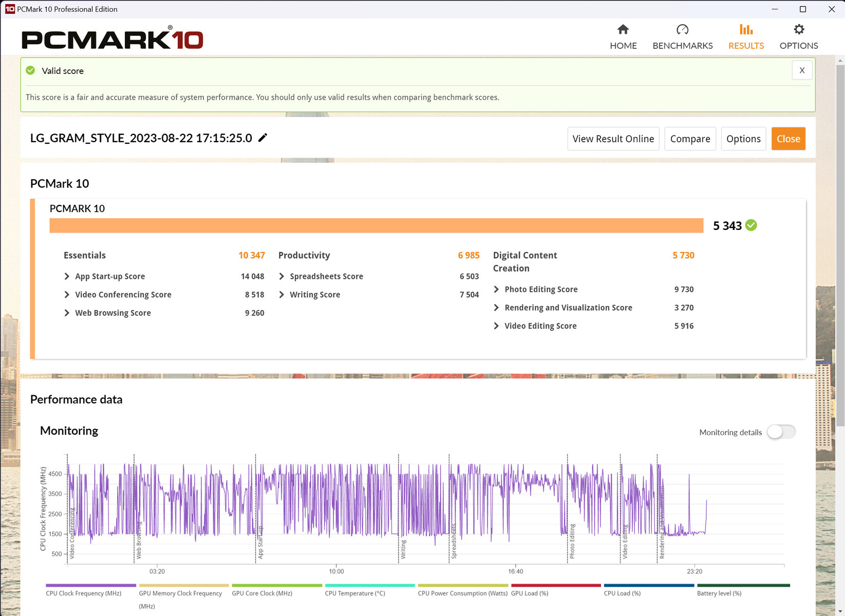Toggle the CPU Temperature legend series
Viewport: 845px width, 616px height.
coord(355,593)
